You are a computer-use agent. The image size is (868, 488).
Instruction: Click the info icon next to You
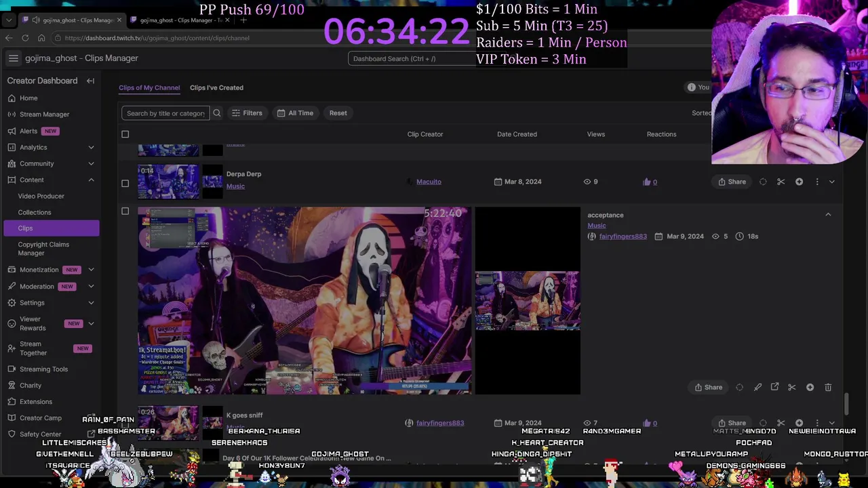[691, 87]
